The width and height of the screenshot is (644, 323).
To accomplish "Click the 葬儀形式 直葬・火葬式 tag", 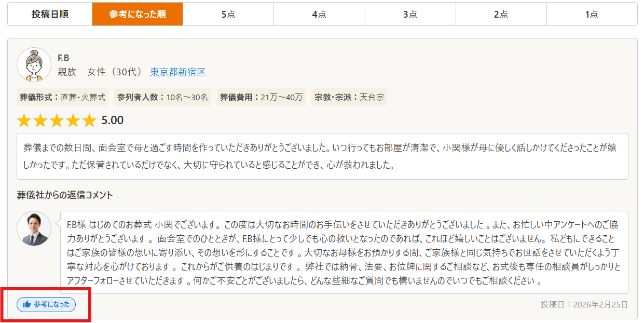I will point(63,97).
